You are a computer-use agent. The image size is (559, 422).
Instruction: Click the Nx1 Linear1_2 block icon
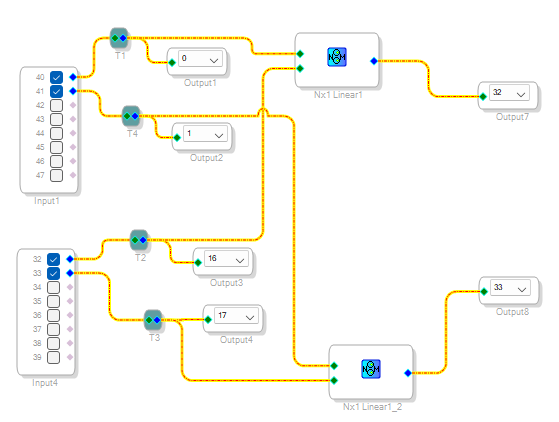point(371,369)
